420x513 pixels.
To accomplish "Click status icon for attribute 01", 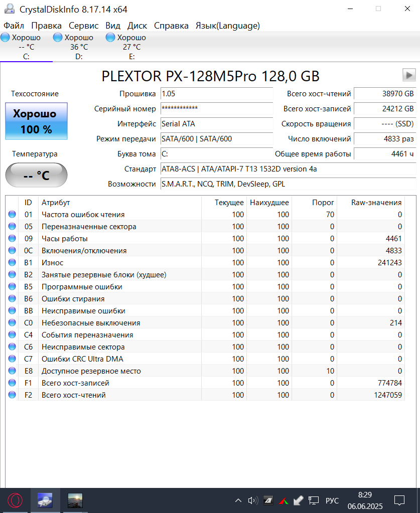I will click(x=12, y=214).
